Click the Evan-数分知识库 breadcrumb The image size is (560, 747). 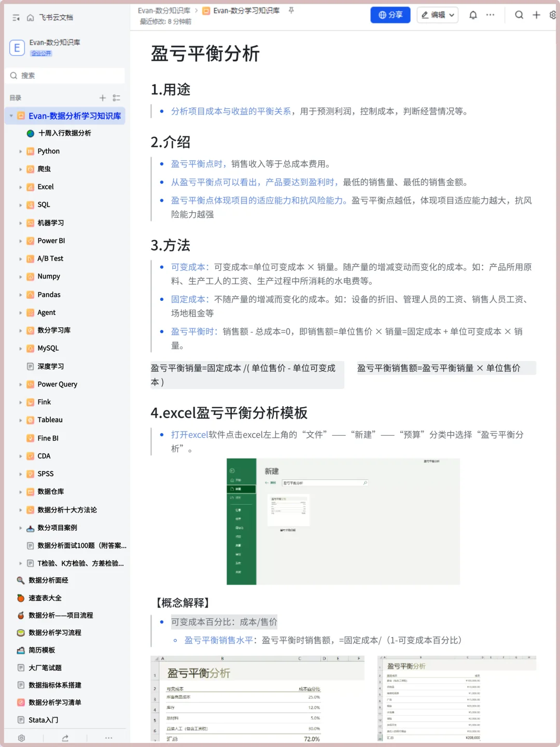pyautogui.click(x=164, y=10)
